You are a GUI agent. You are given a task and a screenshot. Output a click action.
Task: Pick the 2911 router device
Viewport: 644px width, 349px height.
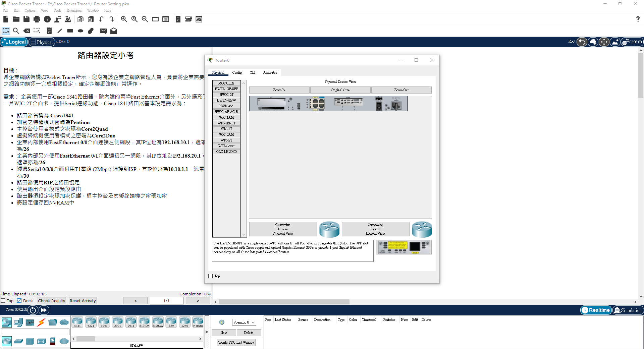(x=131, y=322)
